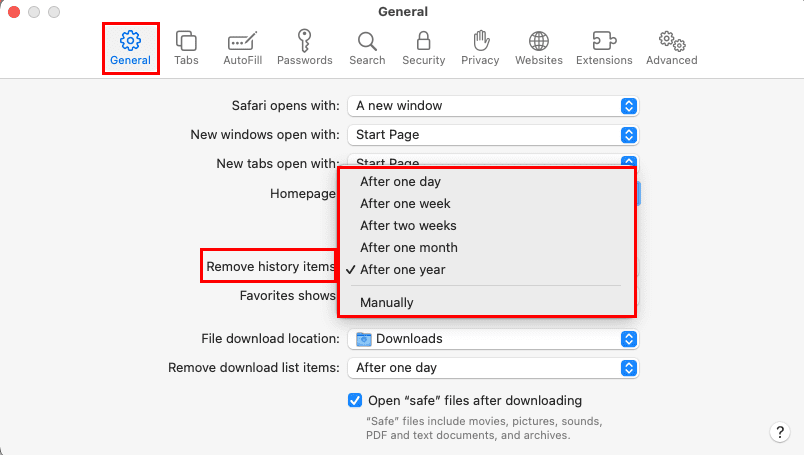This screenshot has height=455, width=804.
Task: Select the General preferences tab
Action: [130, 47]
